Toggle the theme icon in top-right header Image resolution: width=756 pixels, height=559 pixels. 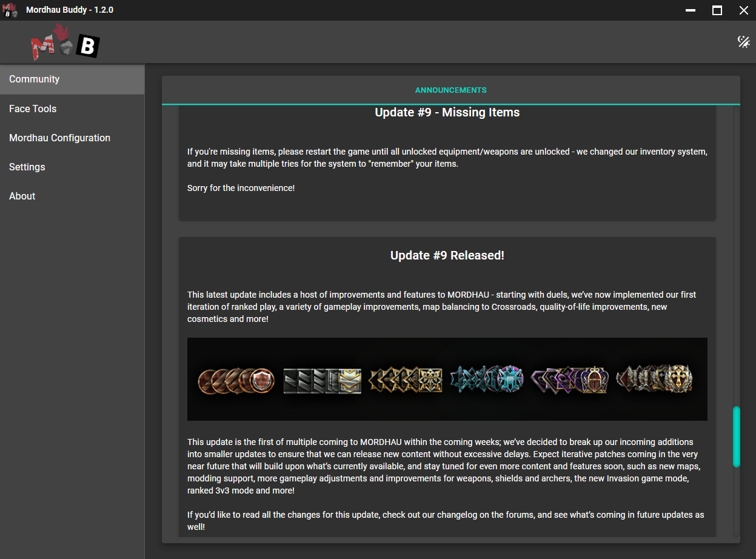coord(743,41)
